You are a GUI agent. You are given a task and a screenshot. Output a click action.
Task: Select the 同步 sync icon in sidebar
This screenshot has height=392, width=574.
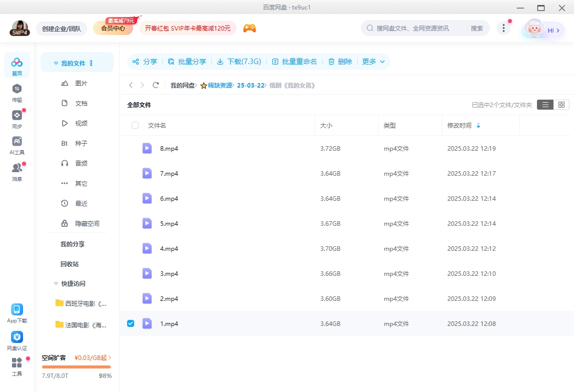[x=17, y=119]
